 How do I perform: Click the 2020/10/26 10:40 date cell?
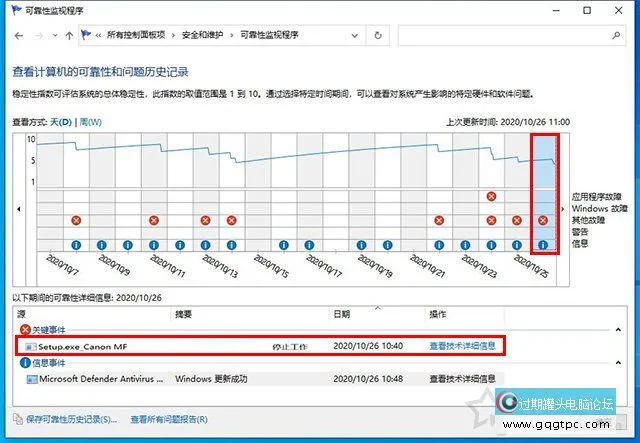(368, 346)
